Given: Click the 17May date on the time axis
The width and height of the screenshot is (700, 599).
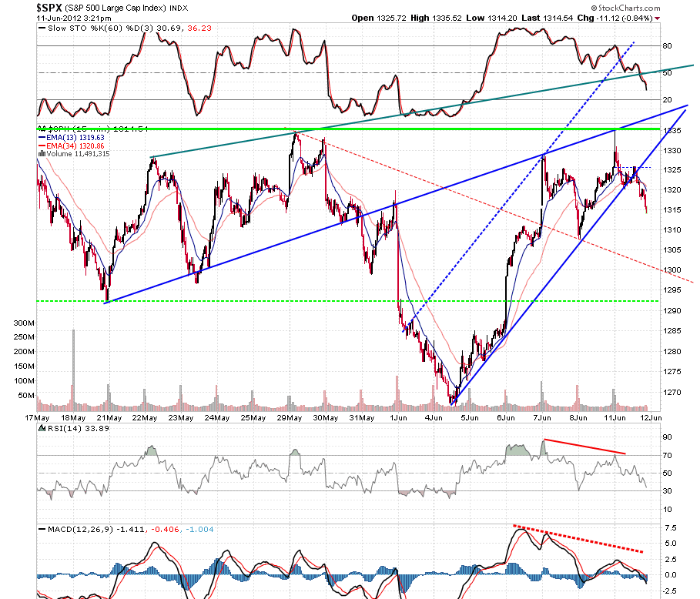Looking at the screenshot, I should point(37,418).
